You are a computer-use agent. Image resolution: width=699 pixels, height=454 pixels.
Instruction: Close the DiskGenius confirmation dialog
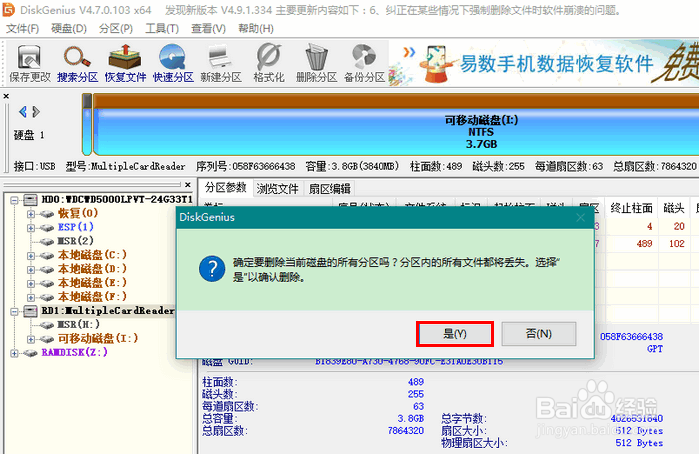[x=580, y=217]
